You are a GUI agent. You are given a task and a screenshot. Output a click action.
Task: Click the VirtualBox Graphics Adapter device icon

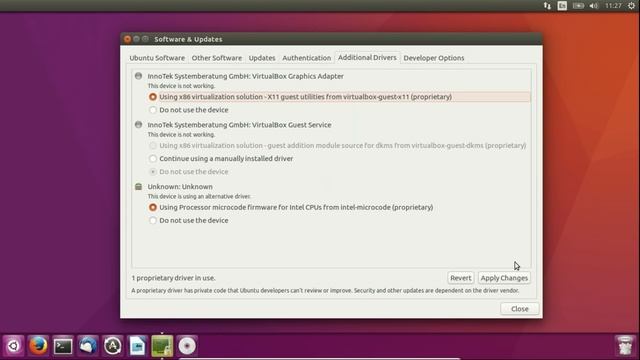click(138, 76)
